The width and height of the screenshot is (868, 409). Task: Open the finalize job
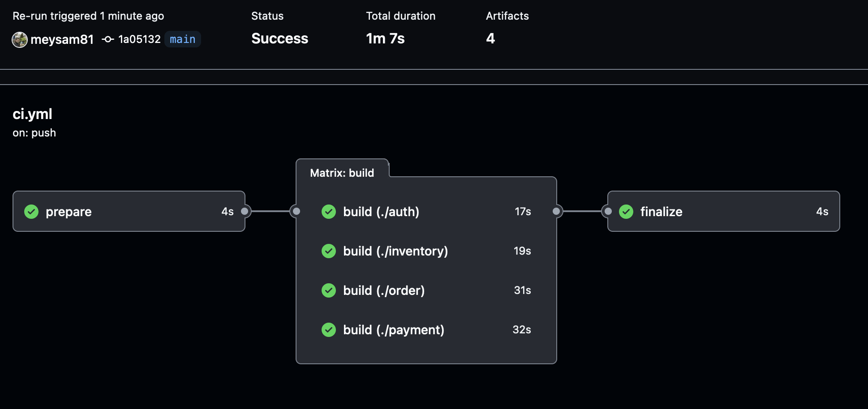tap(661, 212)
